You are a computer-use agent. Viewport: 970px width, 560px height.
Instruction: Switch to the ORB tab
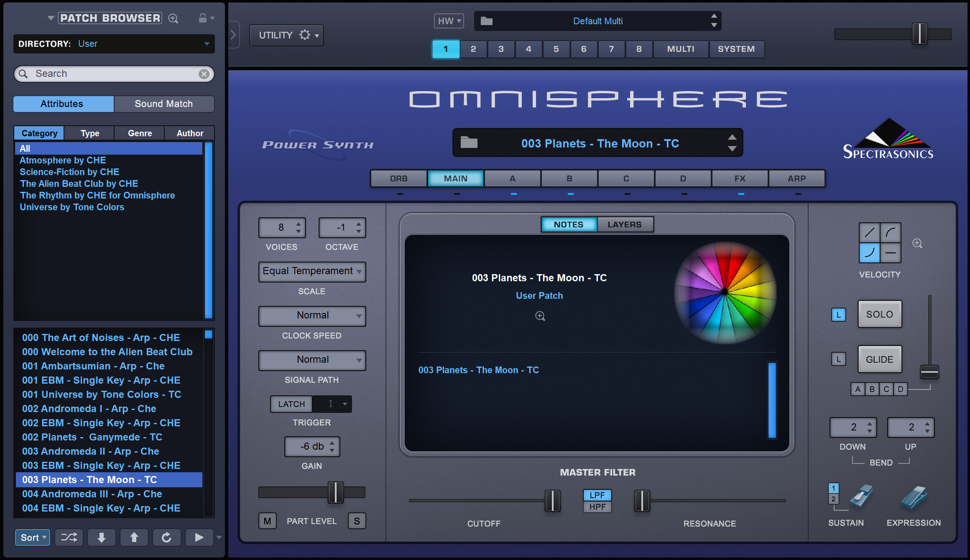tap(399, 178)
